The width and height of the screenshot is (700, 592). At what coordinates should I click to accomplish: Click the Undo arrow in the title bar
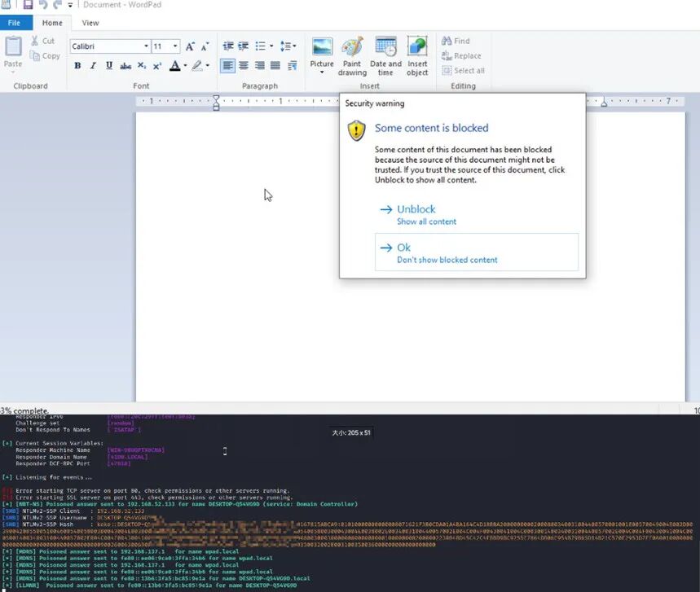(x=43, y=4)
